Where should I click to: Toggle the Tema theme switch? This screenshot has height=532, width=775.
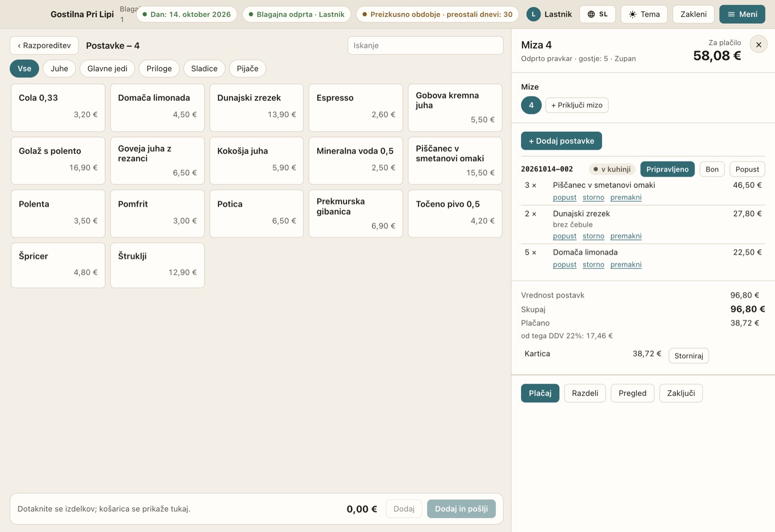[644, 14]
